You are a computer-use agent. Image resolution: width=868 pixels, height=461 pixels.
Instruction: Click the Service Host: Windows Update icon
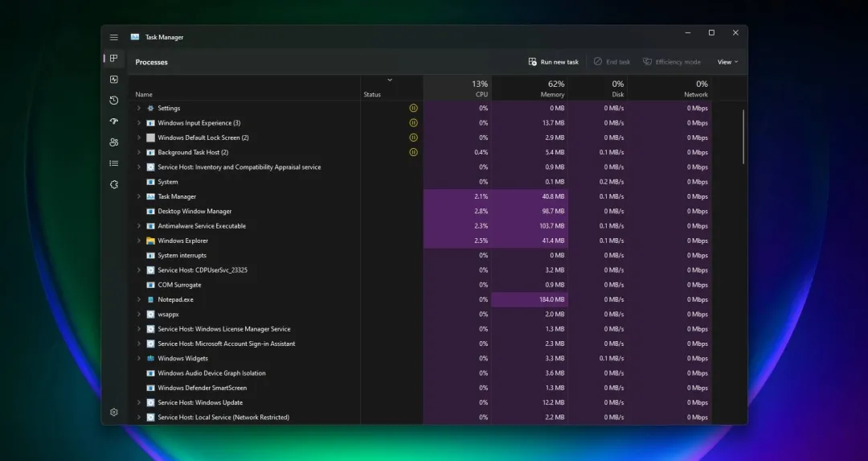coord(150,403)
